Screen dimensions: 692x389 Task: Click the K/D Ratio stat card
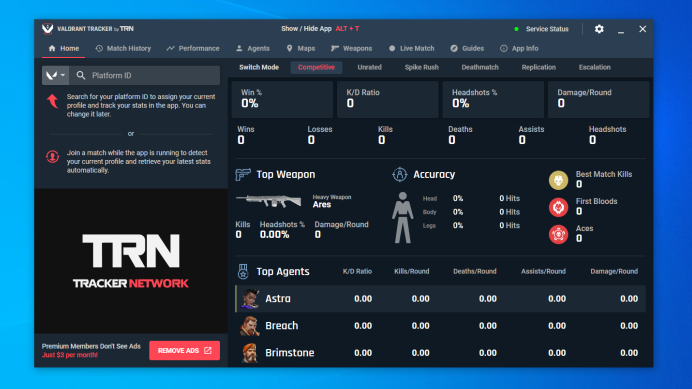388,99
